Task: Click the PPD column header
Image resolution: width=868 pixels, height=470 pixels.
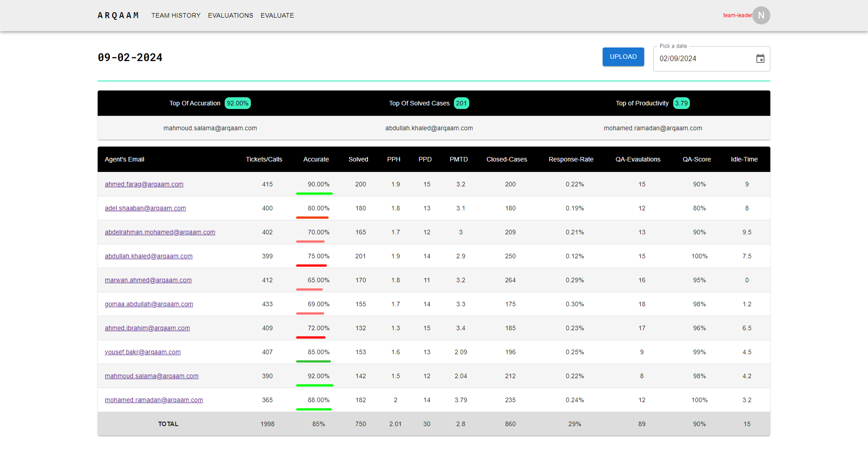Action: pyautogui.click(x=425, y=159)
